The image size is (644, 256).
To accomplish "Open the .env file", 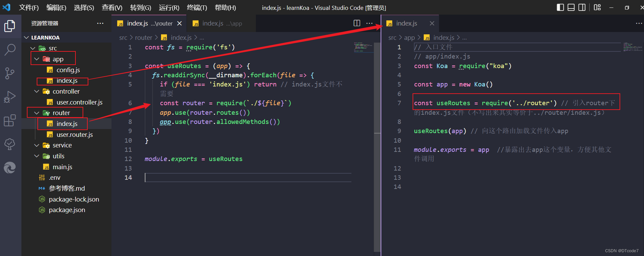I will click(x=54, y=177).
